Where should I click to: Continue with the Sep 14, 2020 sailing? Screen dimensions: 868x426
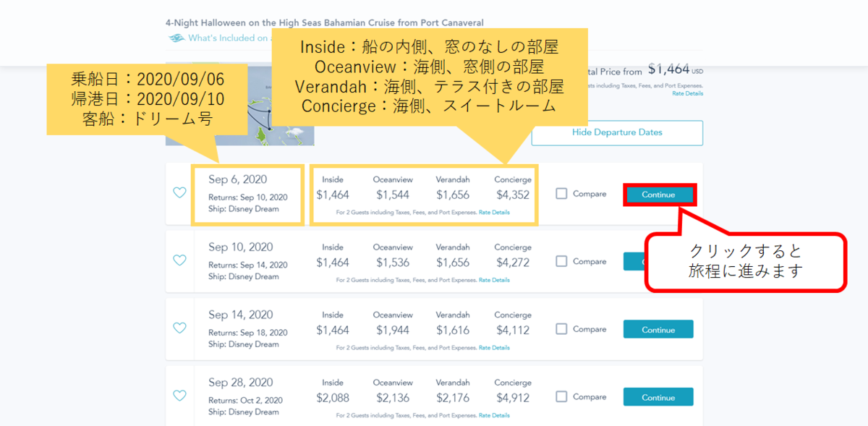click(658, 330)
